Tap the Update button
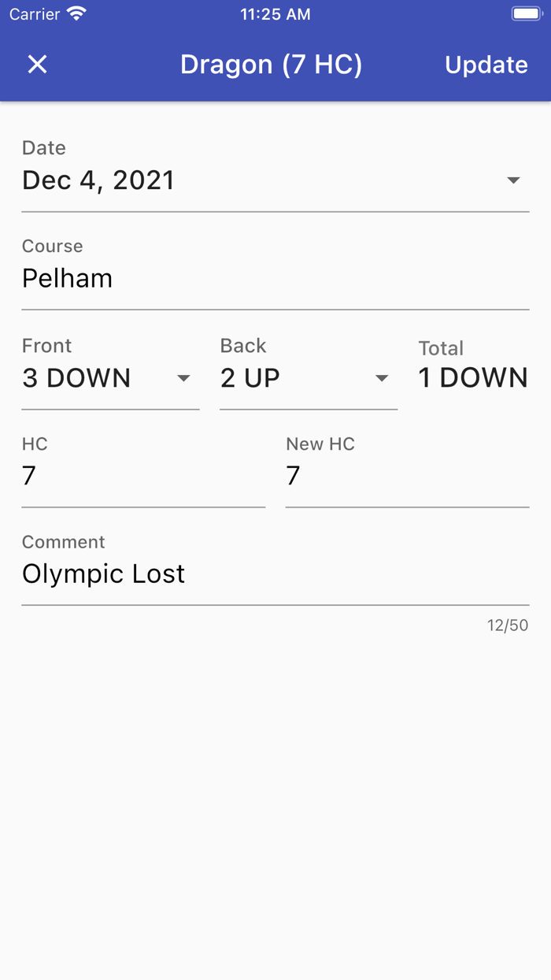Viewport: 551px width, 980px height. (x=486, y=65)
